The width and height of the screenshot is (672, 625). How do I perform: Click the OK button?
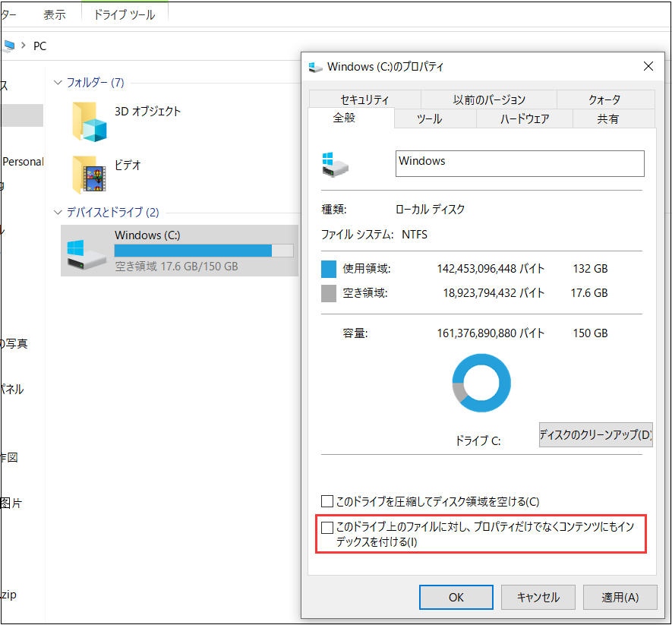(x=456, y=597)
